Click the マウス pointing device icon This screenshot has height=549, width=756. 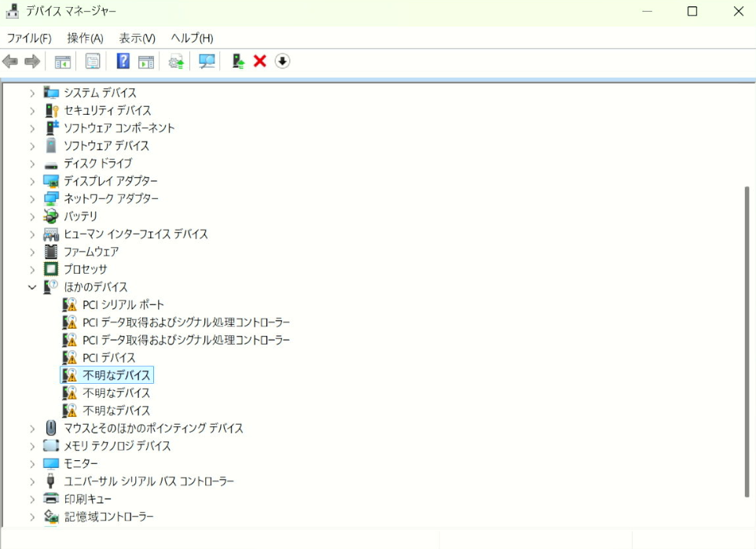point(50,428)
